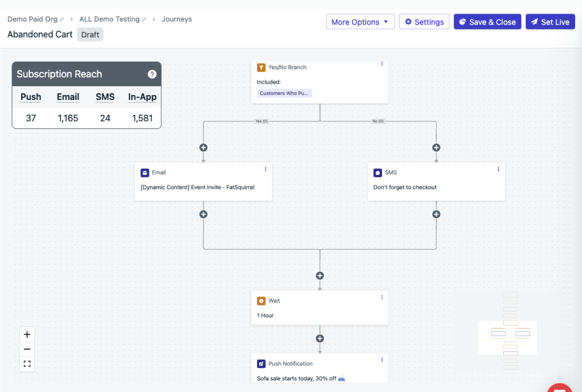
Task: Click SMS column header in Subscription Reach
Action: (105, 97)
